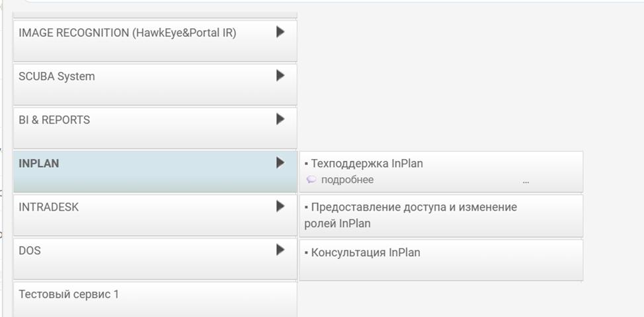Open Техподдержка InPlan service

367,164
